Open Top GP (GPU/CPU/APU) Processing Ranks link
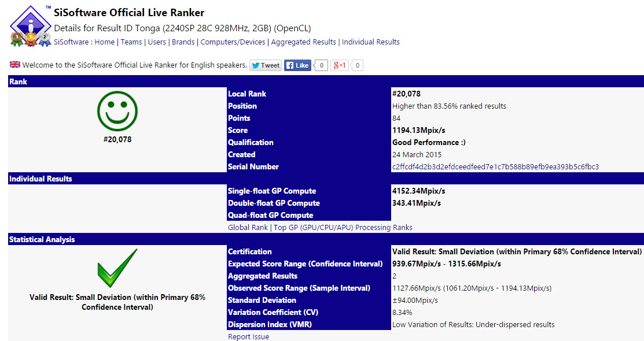The image size is (644, 341). tap(343, 227)
